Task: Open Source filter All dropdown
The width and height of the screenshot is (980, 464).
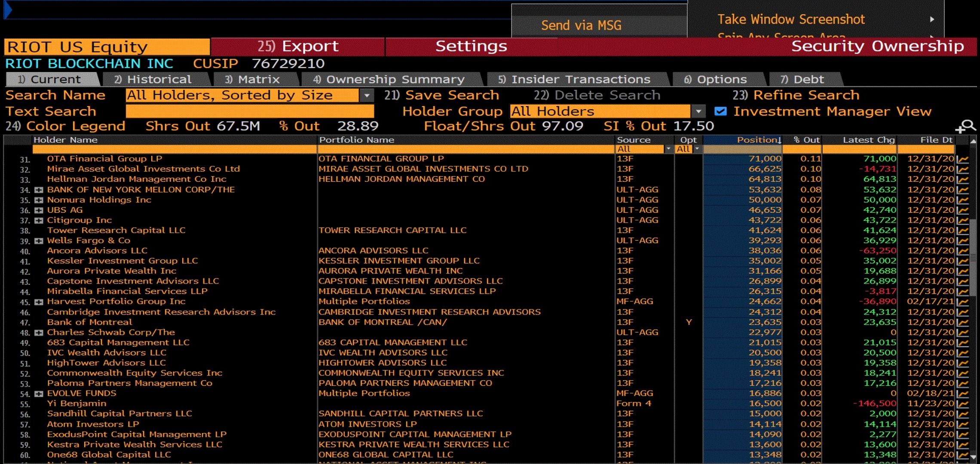Action: (668, 149)
